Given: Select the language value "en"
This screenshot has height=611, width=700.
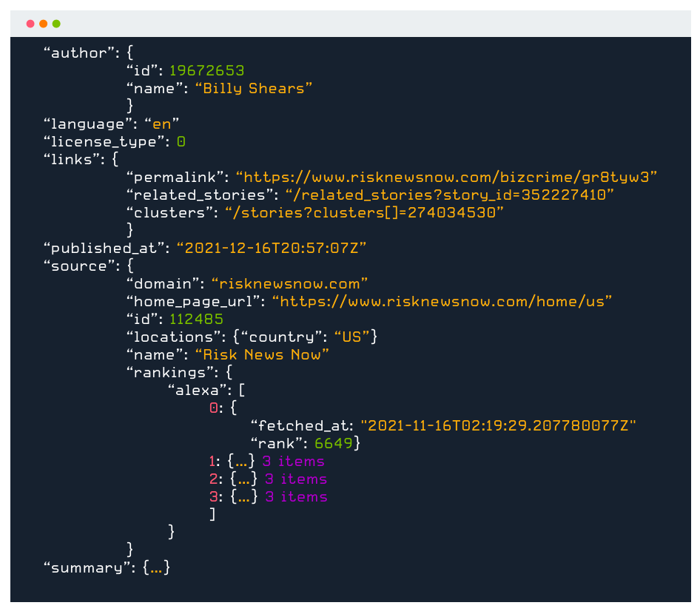Looking at the screenshot, I should [161, 124].
